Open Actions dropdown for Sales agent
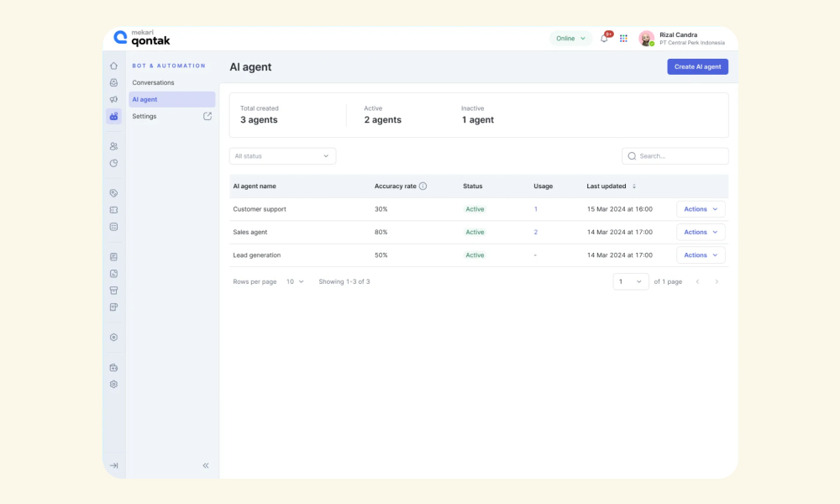 tap(701, 232)
